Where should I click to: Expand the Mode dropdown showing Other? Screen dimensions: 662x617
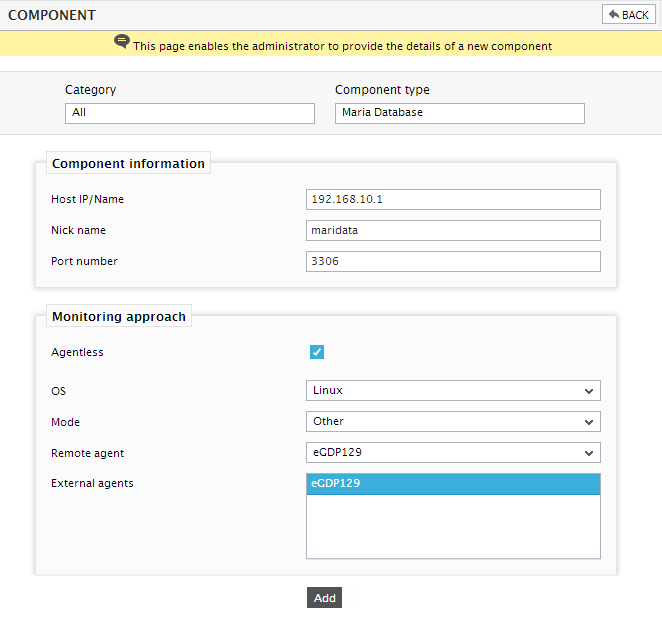coord(453,421)
